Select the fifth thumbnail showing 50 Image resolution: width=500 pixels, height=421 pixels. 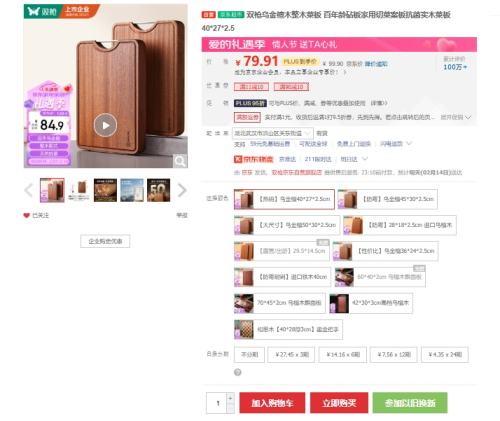tap(159, 190)
